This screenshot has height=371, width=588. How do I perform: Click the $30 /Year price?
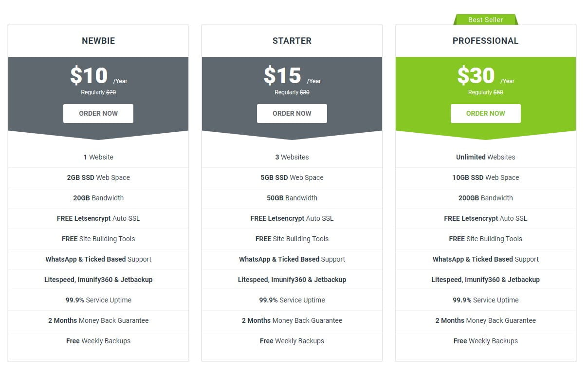[x=485, y=76]
